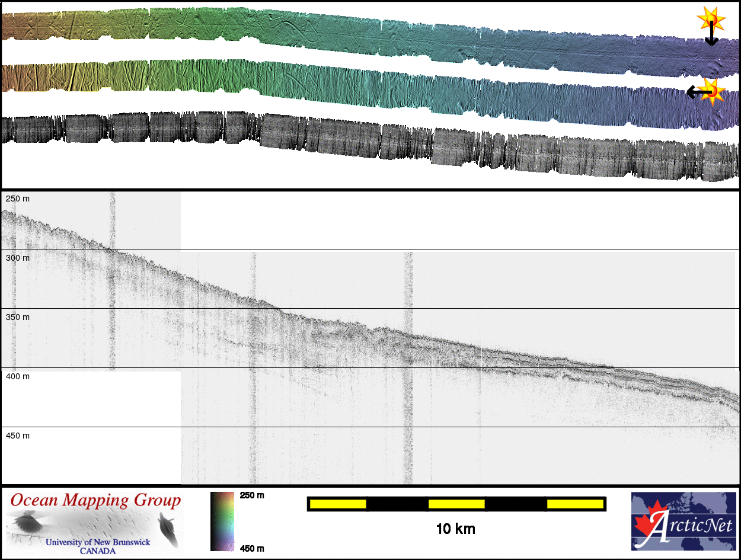Click the University of New Brunswick text
This screenshot has height=560, width=741.
(98, 542)
